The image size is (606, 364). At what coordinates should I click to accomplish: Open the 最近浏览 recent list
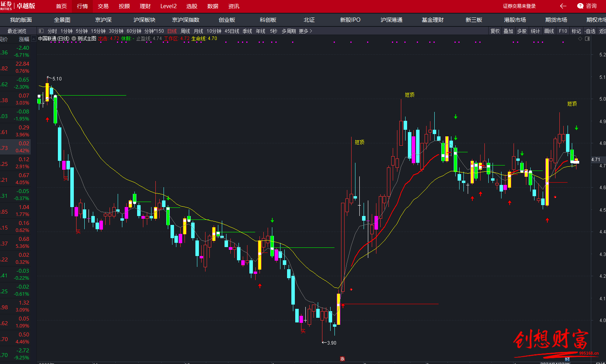tap(17, 31)
